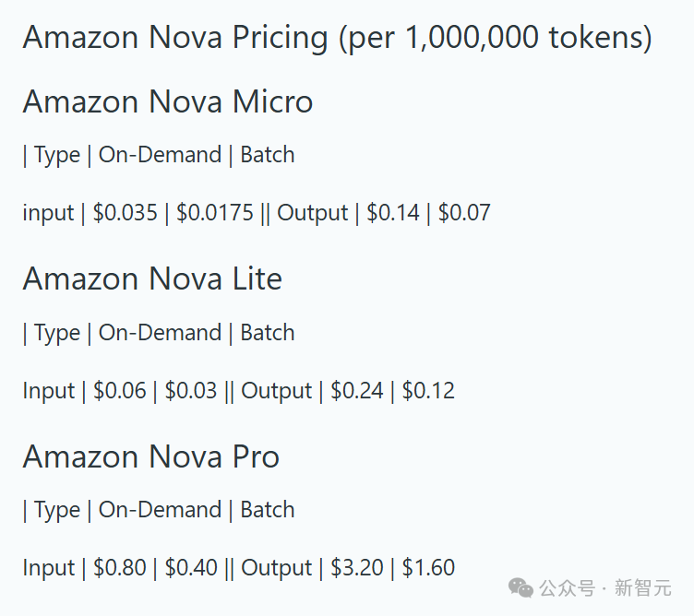Click the Nova Micro input price $0.035

point(125,213)
